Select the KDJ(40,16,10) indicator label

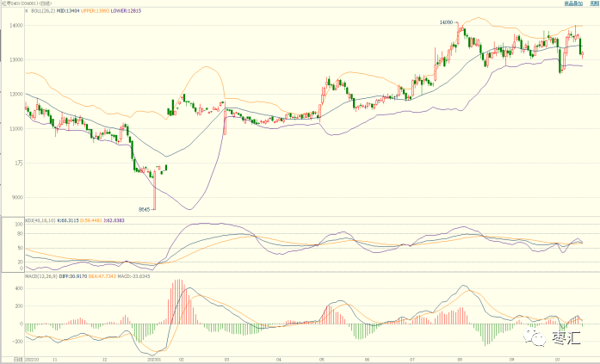click(40, 220)
